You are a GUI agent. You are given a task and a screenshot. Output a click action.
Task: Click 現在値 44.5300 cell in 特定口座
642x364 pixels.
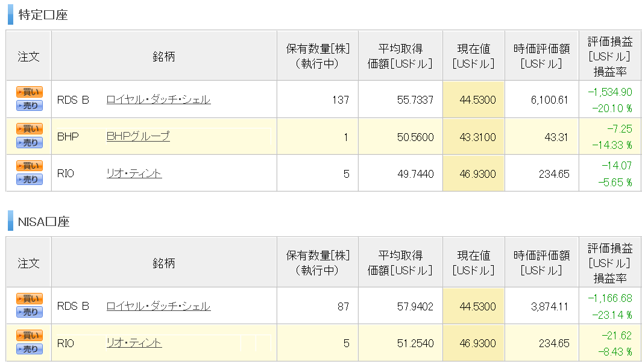[x=474, y=99]
